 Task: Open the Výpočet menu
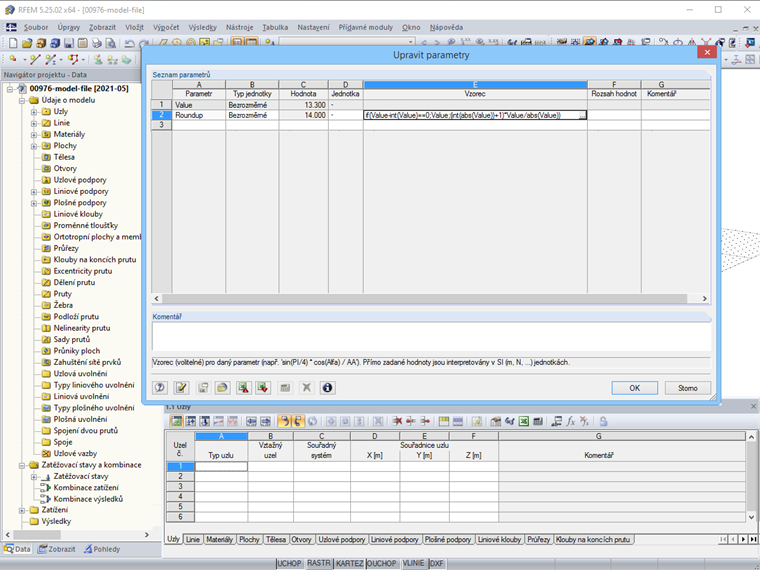point(166,28)
